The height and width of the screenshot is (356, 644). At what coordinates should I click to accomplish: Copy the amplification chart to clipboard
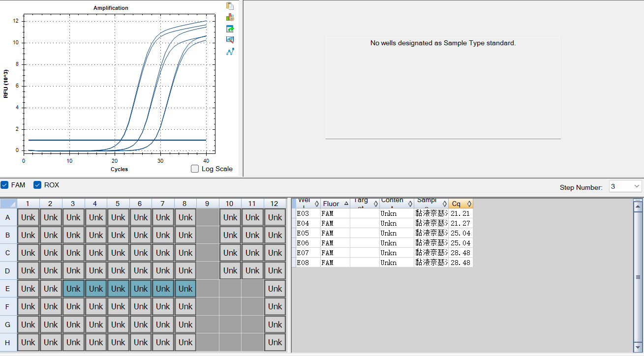[x=230, y=6]
